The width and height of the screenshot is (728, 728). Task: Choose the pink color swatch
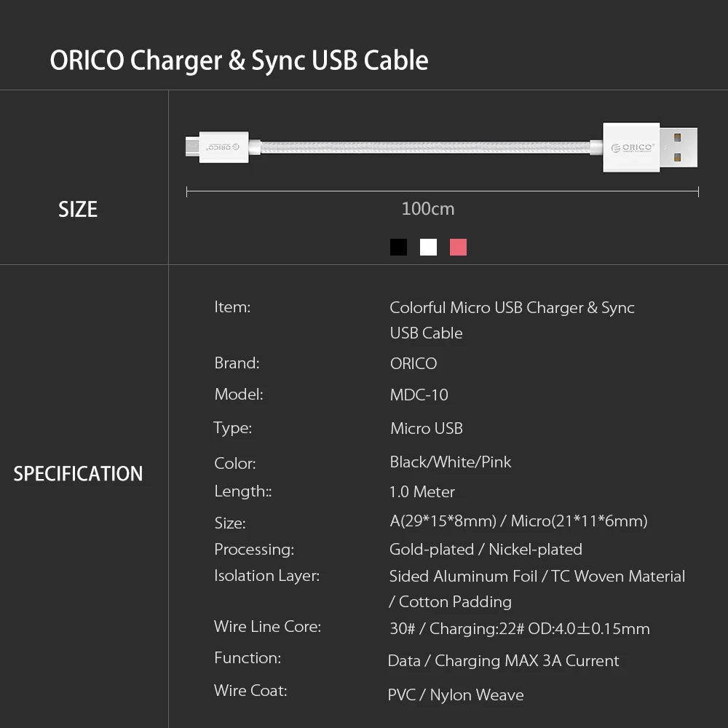click(458, 248)
